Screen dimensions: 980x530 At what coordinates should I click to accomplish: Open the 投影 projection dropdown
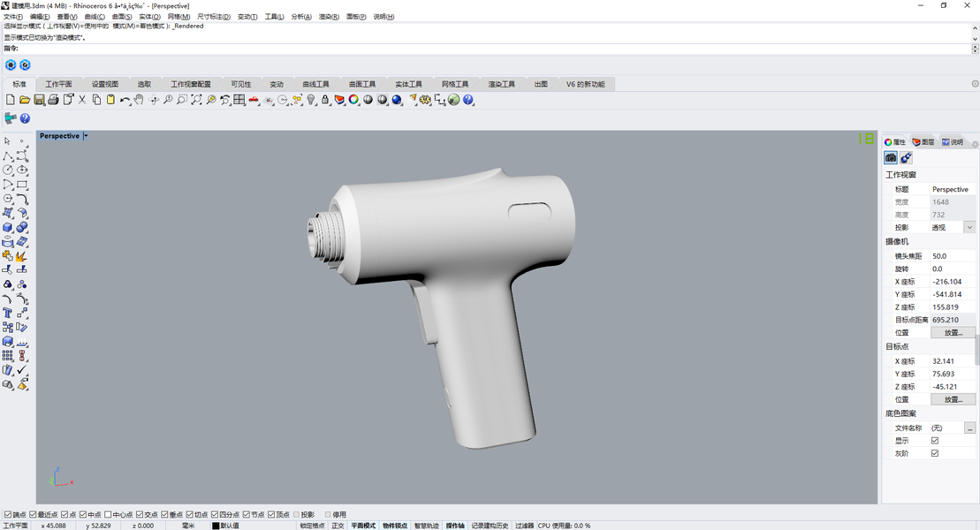pos(969,228)
